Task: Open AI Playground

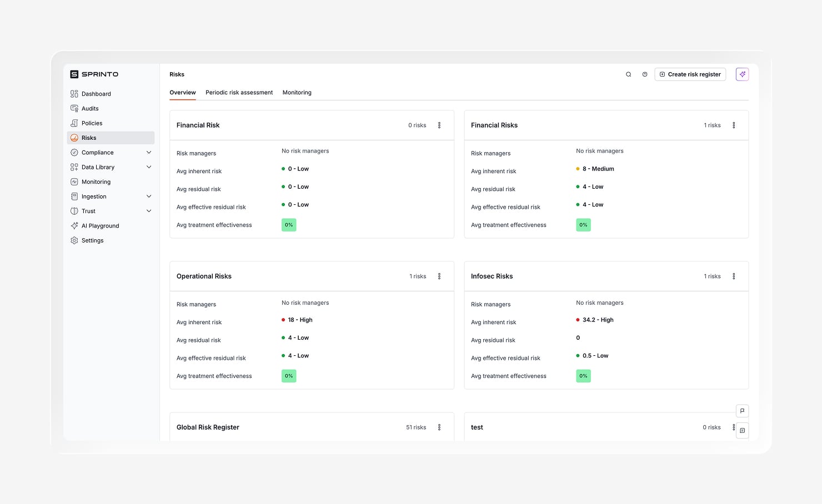Action: coord(111,225)
